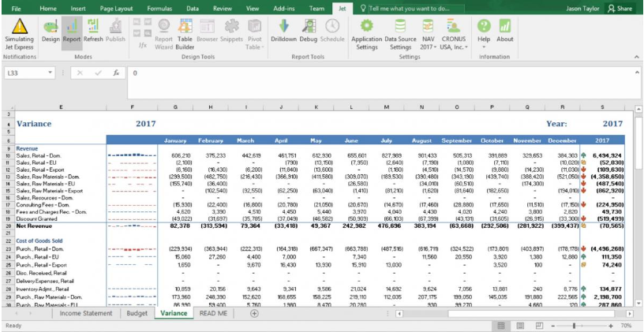Image resolution: width=644 pixels, height=332 pixels.
Task: Click the Jason Taylor account name
Action: point(583,8)
